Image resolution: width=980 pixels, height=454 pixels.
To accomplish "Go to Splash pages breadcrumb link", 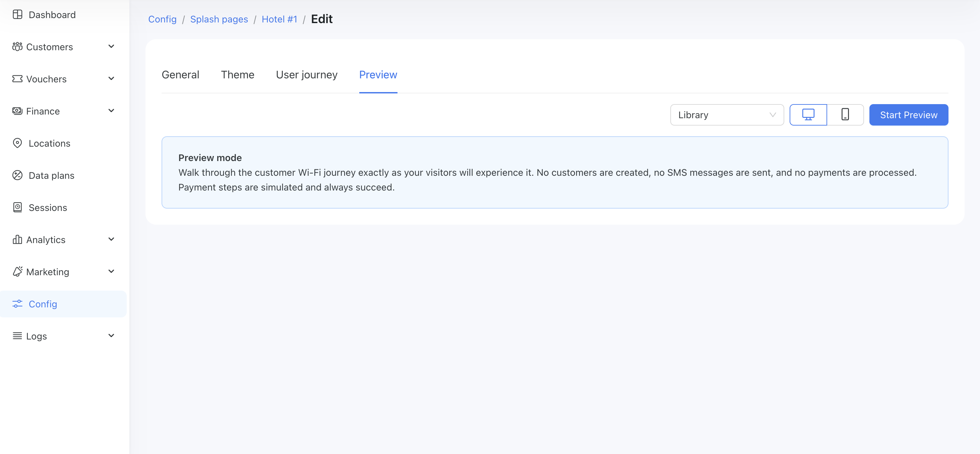I will coord(219,19).
